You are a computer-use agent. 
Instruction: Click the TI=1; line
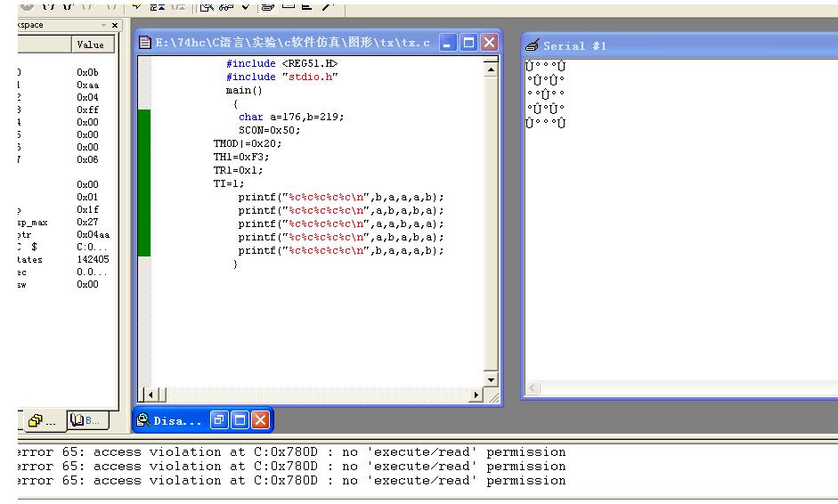[229, 183]
